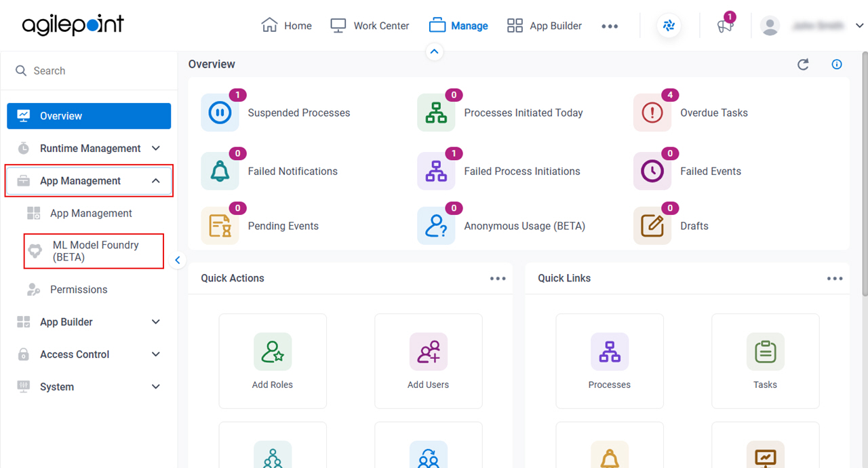Go to Work Center
Screen dimensions: 868x468
[x=370, y=26]
